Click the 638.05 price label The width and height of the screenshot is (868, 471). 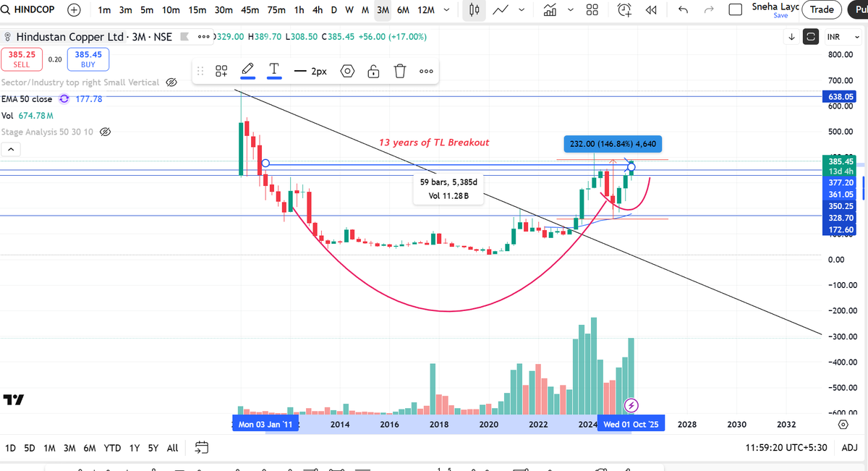point(841,96)
